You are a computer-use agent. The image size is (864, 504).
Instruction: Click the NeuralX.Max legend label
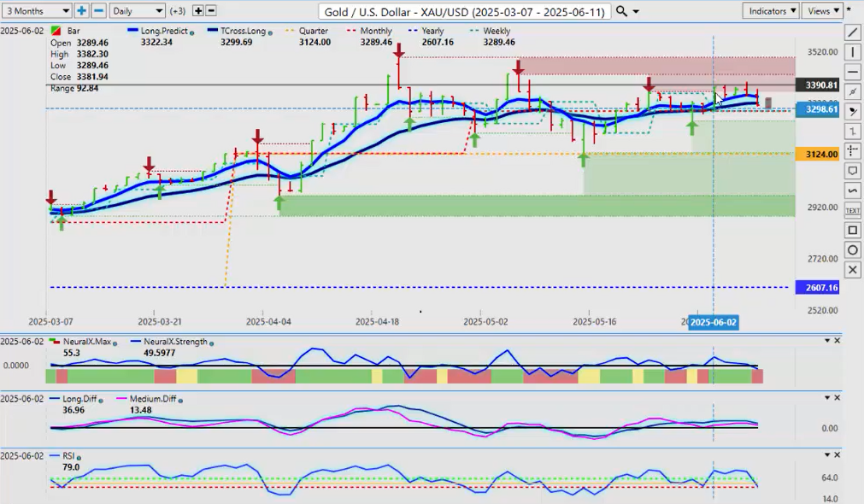(x=87, y=342)
